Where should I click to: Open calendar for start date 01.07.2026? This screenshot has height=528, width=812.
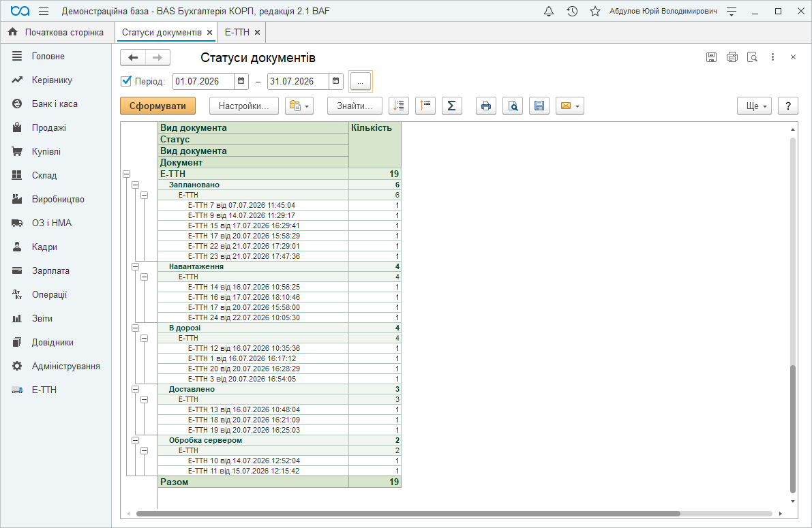point(241,81)
